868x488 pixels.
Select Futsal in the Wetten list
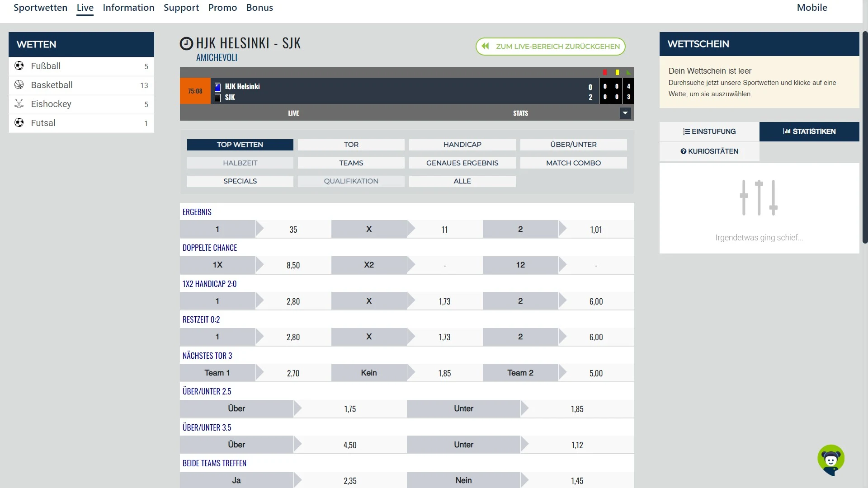(x=81, y=123)
